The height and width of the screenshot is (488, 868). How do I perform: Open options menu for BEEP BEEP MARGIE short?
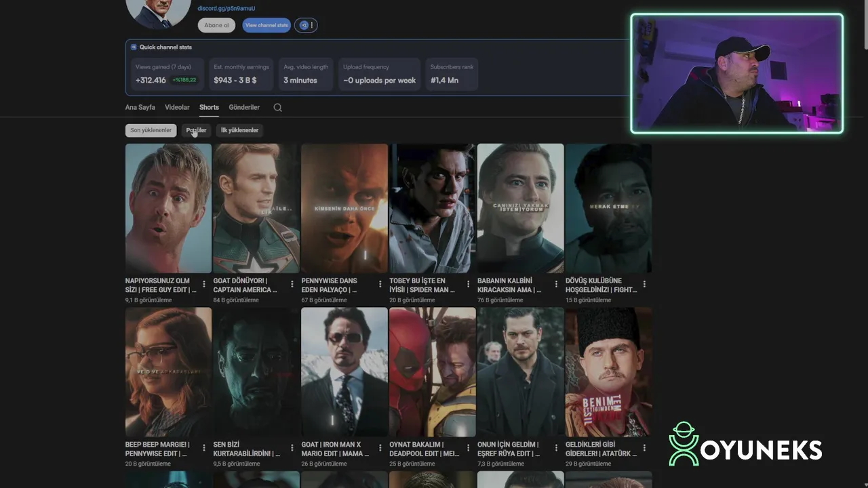click(204, 449)
